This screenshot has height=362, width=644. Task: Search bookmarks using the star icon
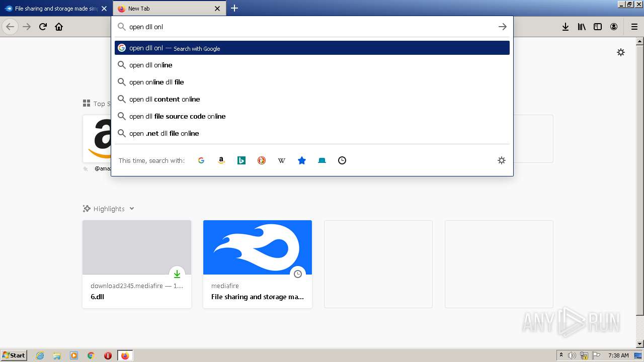pyautogui.click(x=302, y=160)
